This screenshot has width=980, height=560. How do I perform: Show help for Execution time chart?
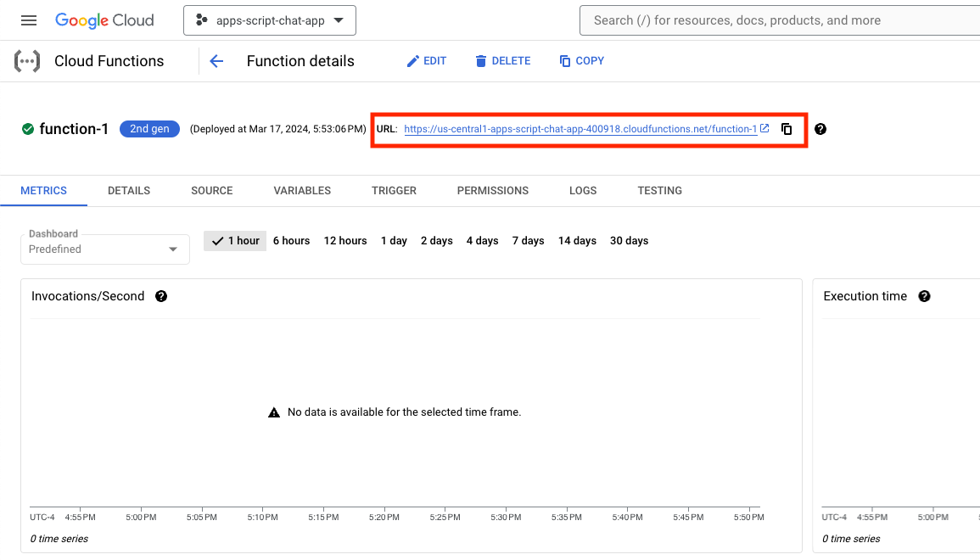pos(924,296)
